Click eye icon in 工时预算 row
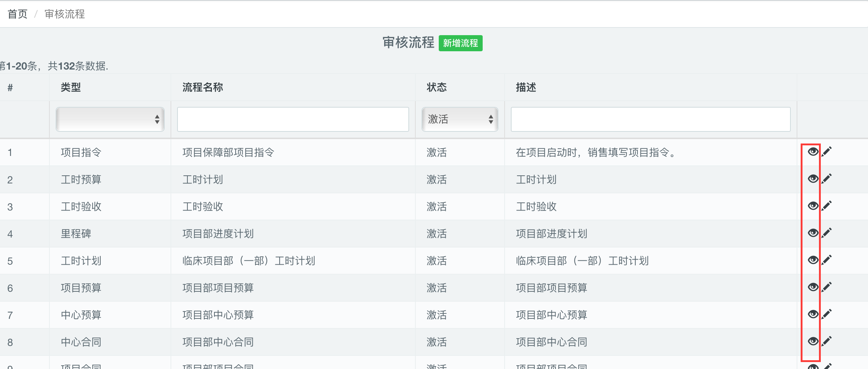The image size is (868, 369). tap(813, 179)
